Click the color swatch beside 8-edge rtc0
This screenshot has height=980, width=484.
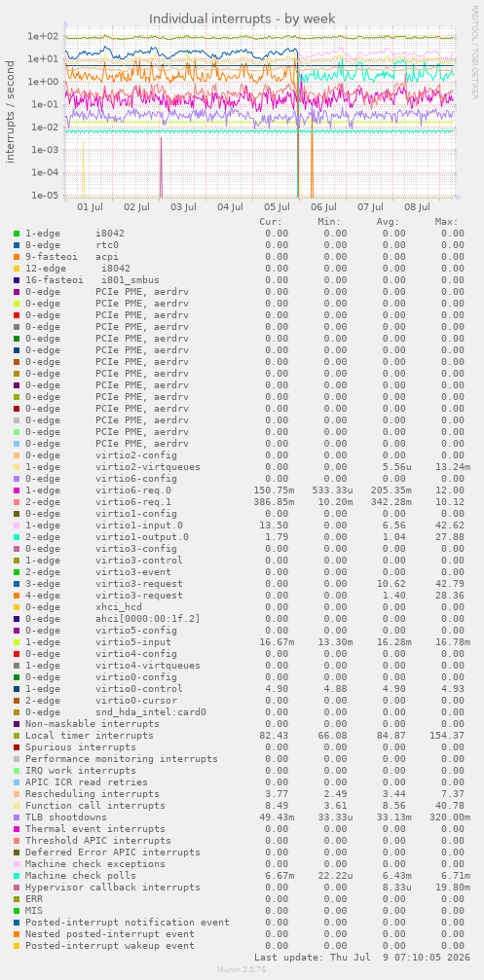coord(17,245)
